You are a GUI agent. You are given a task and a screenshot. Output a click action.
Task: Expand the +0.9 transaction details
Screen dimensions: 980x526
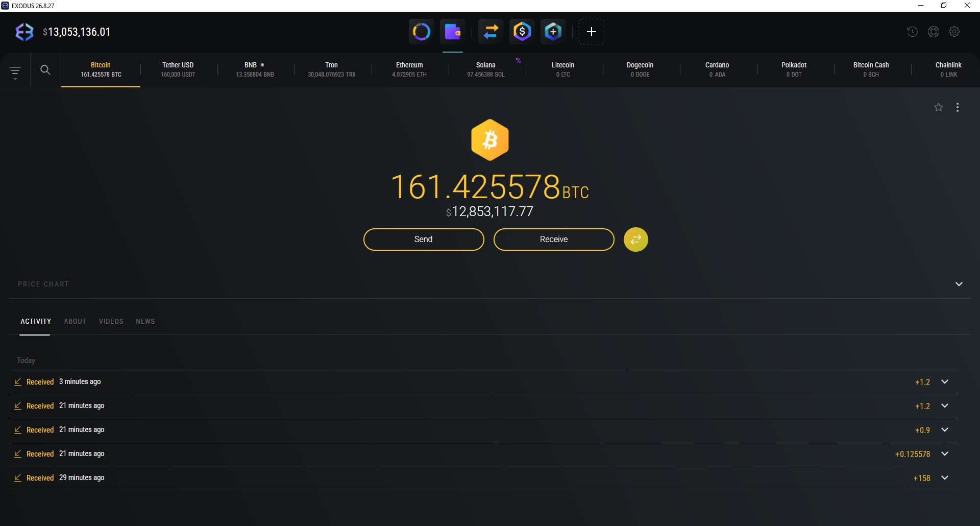coord(945,430)
